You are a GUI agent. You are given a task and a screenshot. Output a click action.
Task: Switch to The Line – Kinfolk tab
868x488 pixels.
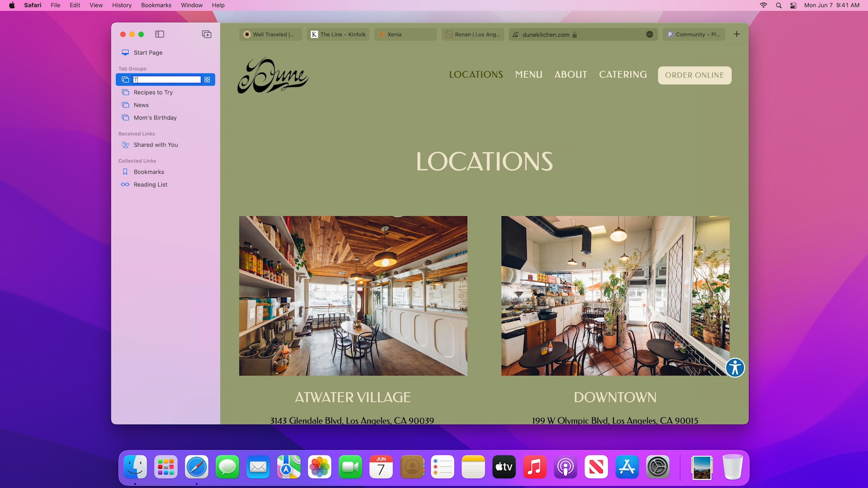[338, 34]
